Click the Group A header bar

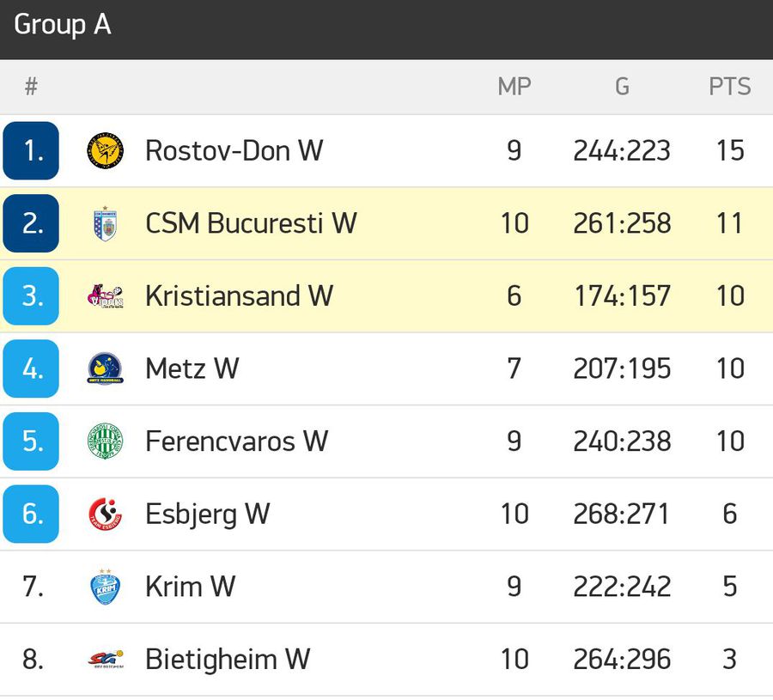[386, 29]
